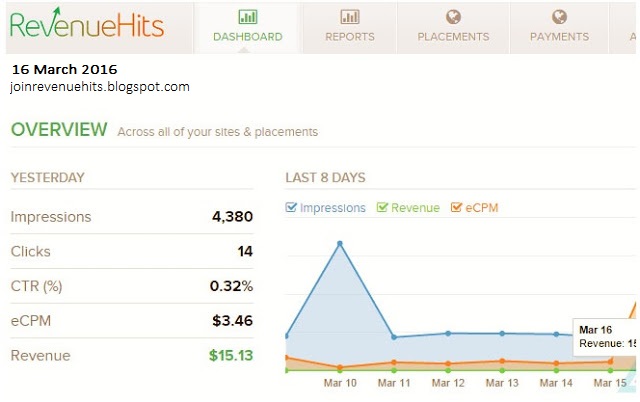
Task: Click the Mar 10 impressions peak point
Action: pyautogui.click(x=340, y=243)
